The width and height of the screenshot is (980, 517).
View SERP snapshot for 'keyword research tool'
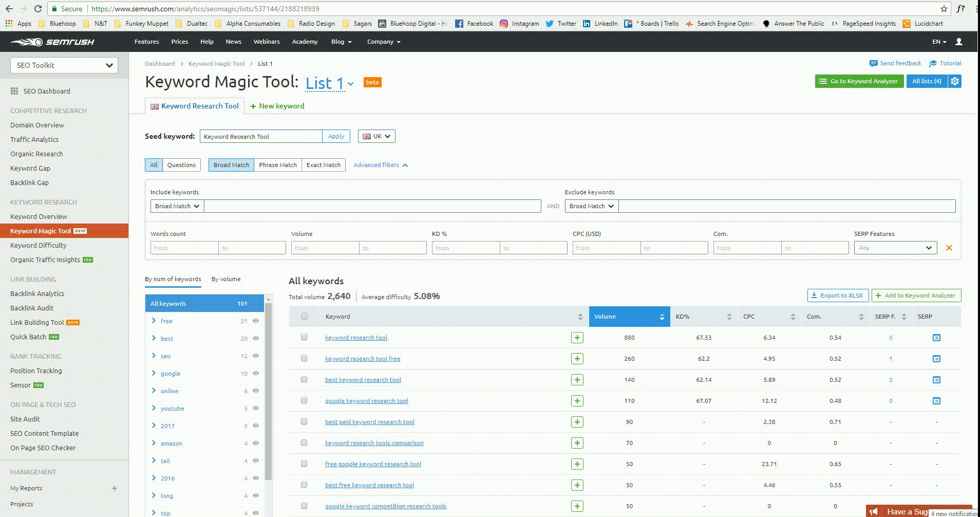click(936, 338)
